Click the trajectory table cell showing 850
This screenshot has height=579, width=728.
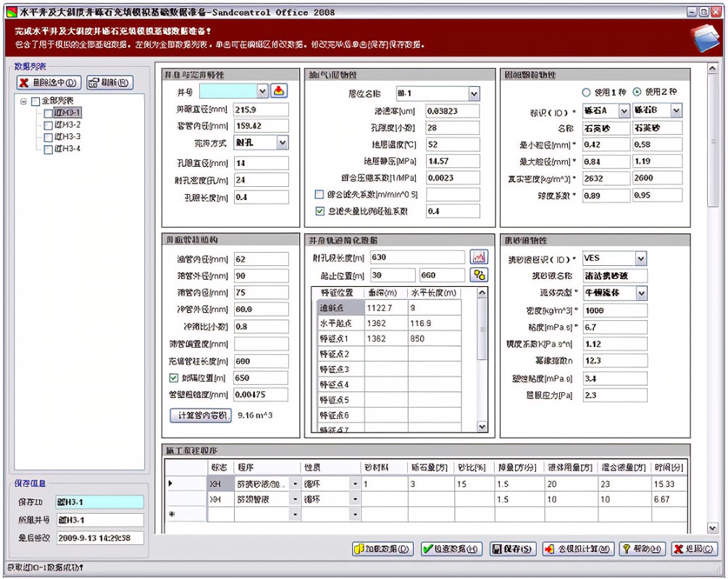pos(435,338)
